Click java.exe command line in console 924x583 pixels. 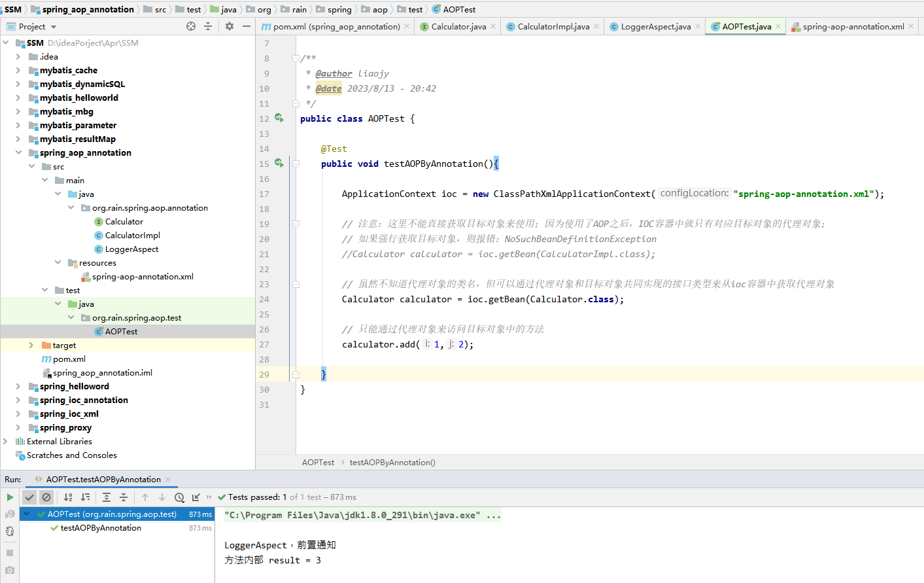tap(362, 515)
